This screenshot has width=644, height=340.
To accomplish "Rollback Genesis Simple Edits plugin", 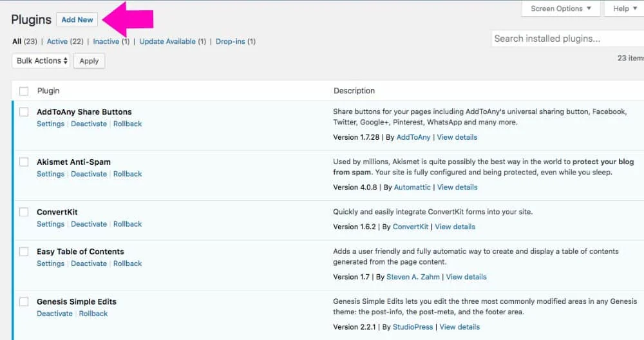I will (93, 314).
